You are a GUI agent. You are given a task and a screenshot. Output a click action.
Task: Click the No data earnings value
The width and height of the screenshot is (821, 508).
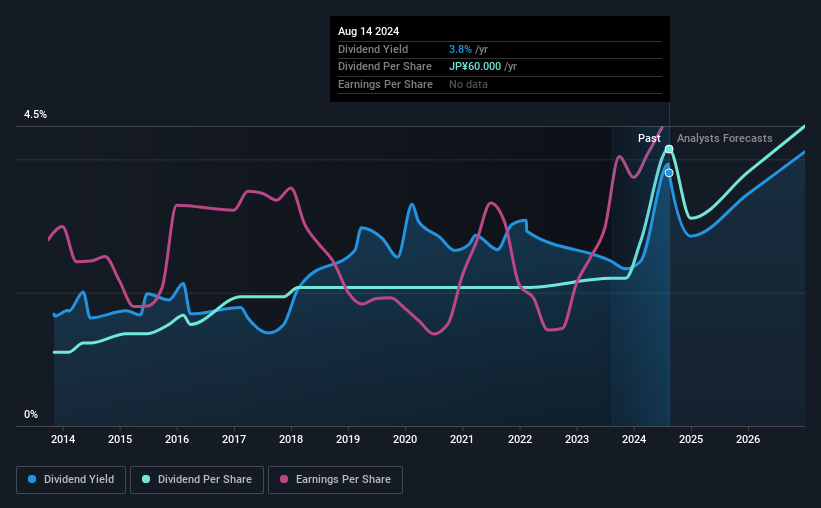click(468, 84)
